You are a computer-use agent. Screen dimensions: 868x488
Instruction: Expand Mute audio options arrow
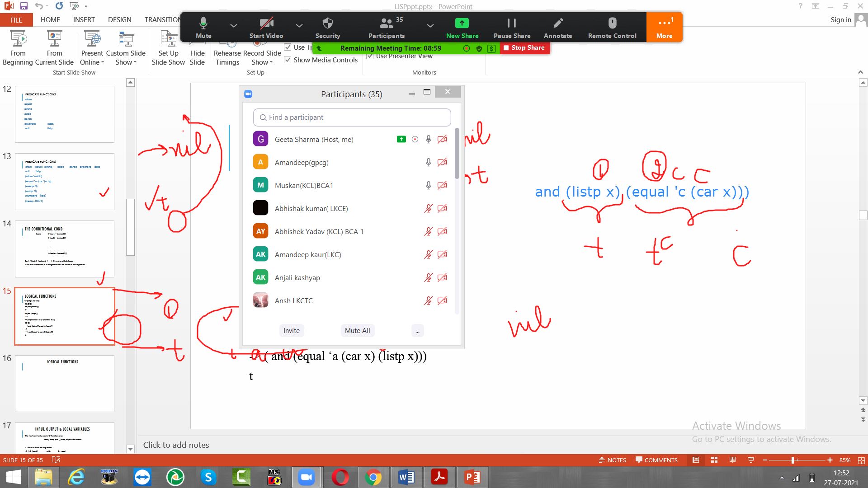[233, 25]
